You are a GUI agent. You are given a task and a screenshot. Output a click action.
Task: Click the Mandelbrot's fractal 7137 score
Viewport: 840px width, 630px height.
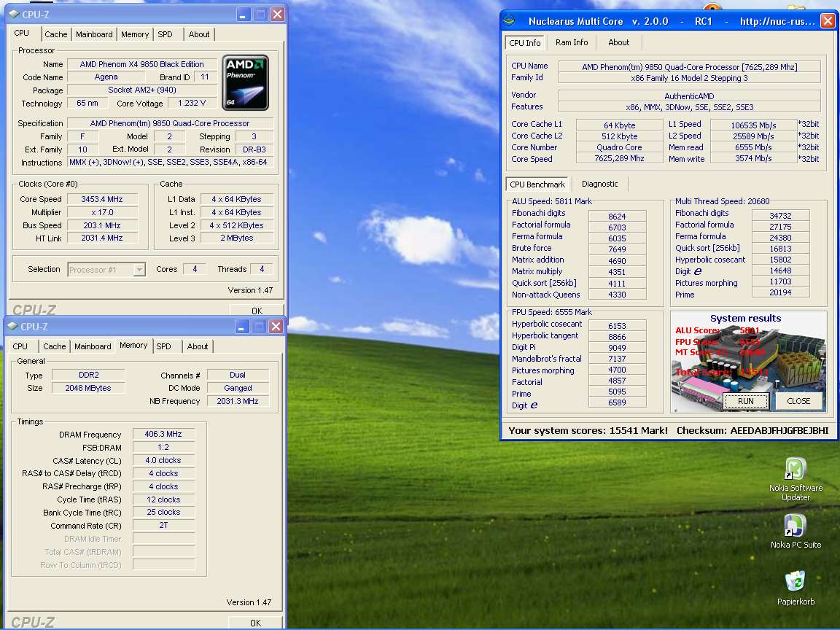point(617,359)
